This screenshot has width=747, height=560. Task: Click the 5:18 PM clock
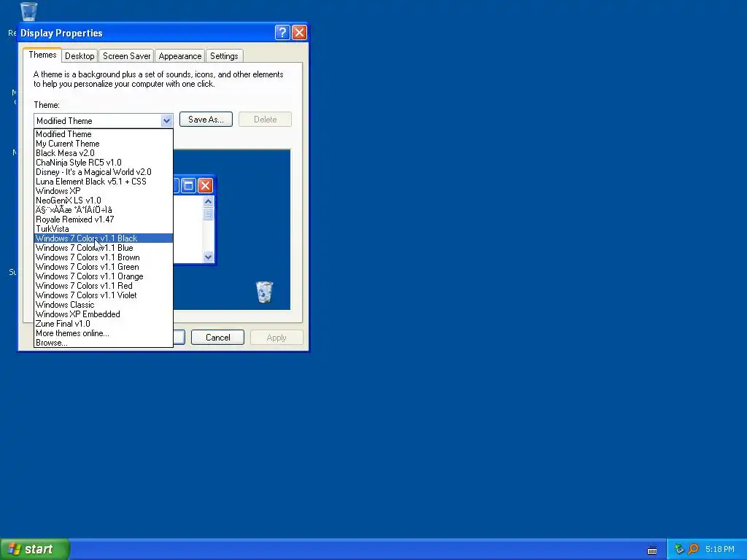click(x=720, y=549)
